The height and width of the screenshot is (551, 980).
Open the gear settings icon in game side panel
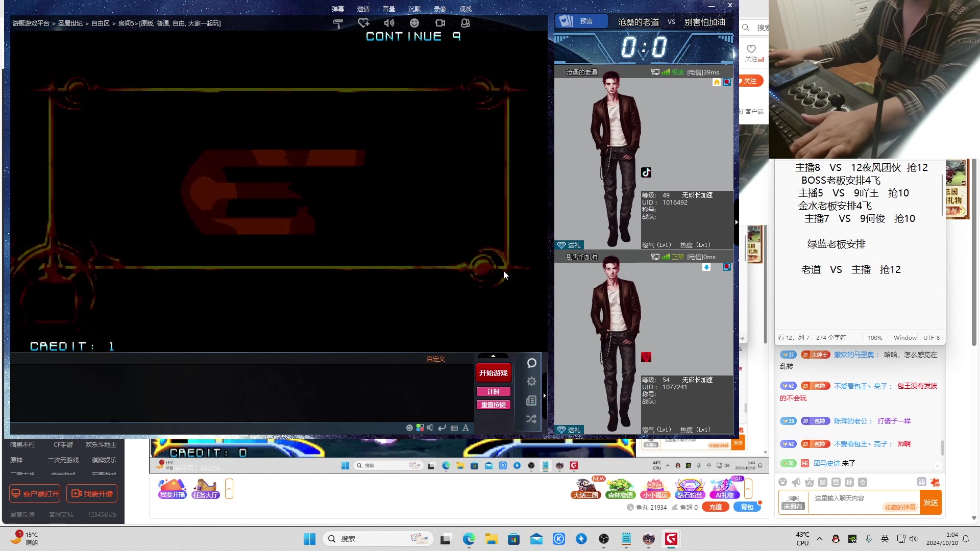531,382
